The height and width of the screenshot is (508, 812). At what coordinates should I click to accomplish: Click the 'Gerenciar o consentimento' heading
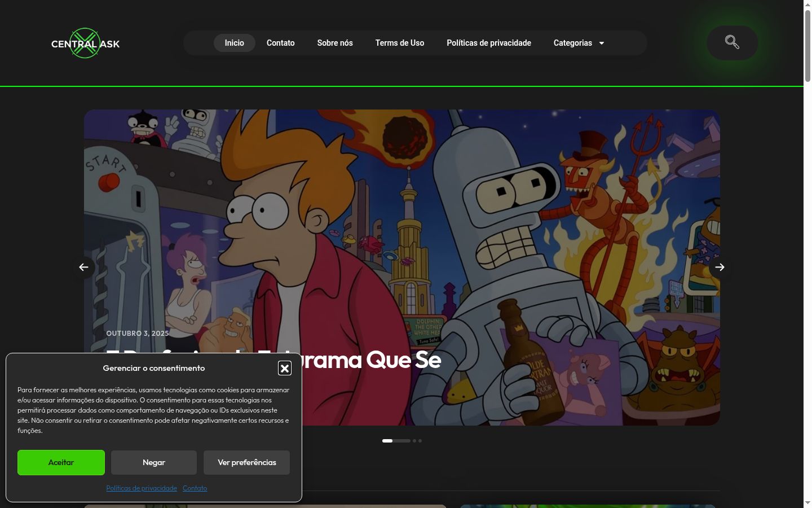[x=154, y=368]
